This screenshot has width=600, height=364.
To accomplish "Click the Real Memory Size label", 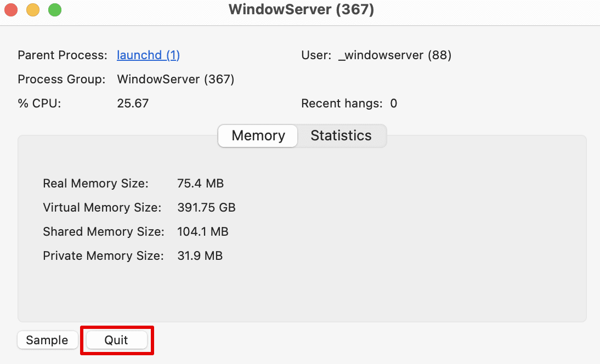I will point(95,183).
